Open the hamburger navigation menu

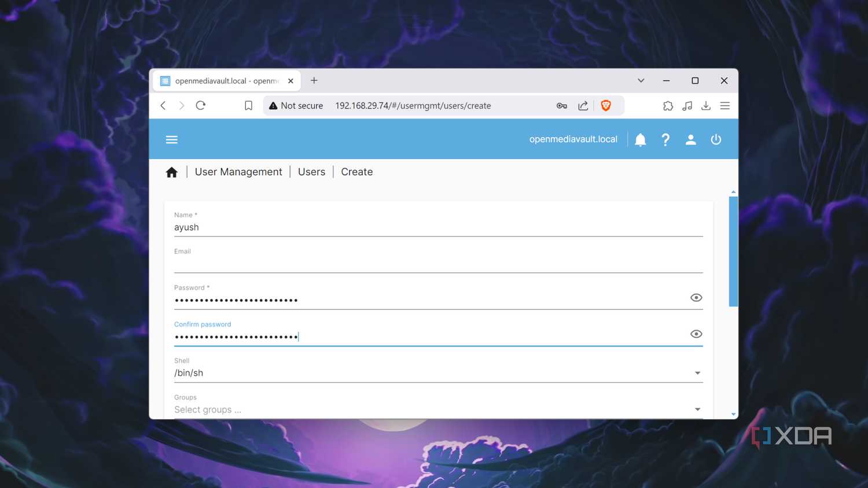(x=172, y=139)
